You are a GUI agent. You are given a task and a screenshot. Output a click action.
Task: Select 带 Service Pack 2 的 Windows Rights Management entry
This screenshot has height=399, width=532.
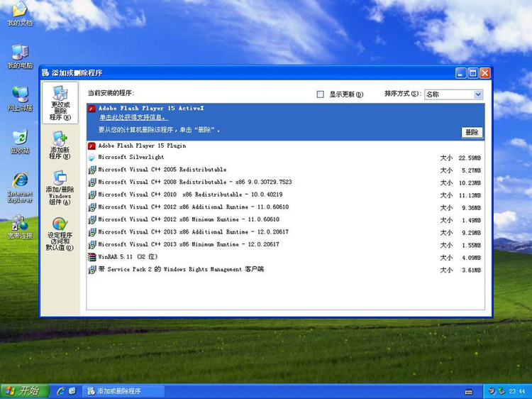(x=285, y=270)
